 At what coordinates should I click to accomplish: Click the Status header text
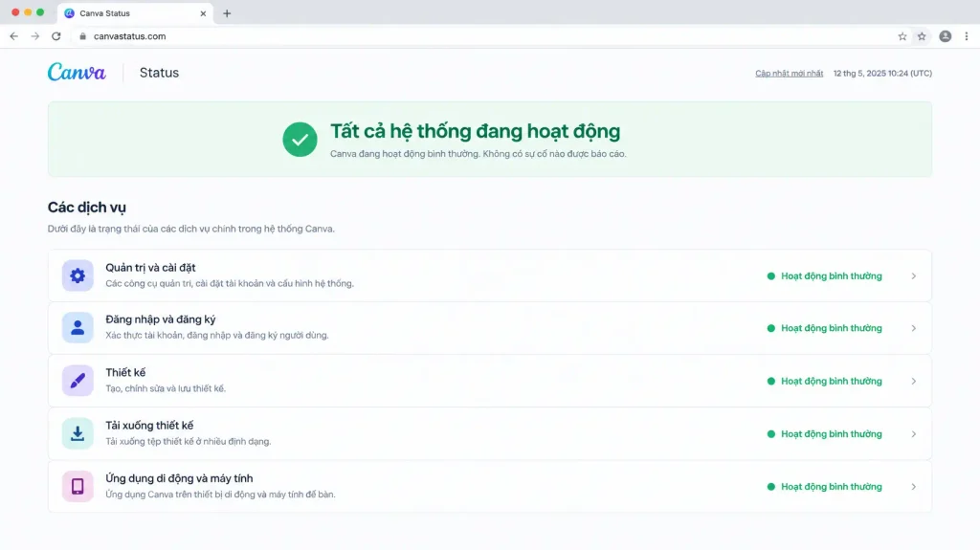tap(159, 73)
